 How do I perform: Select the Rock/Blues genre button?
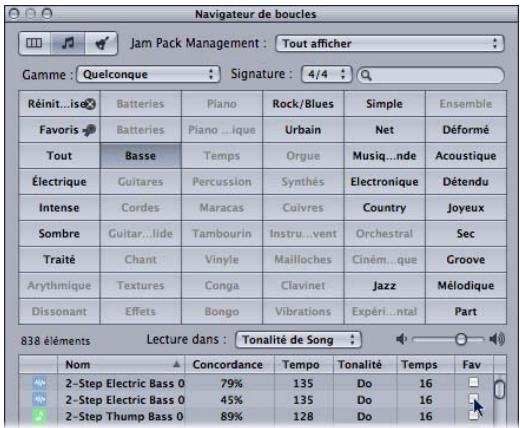click(303, 104)
